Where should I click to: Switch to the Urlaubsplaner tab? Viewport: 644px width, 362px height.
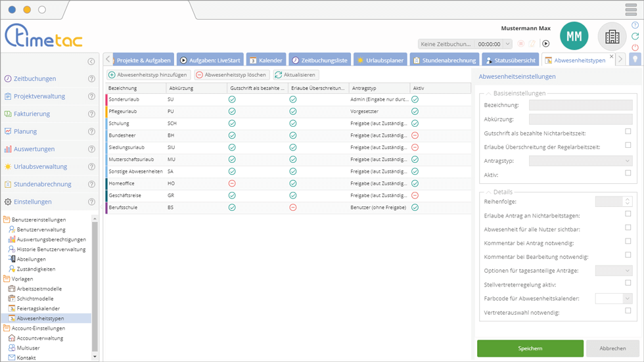tap(380, 60)
